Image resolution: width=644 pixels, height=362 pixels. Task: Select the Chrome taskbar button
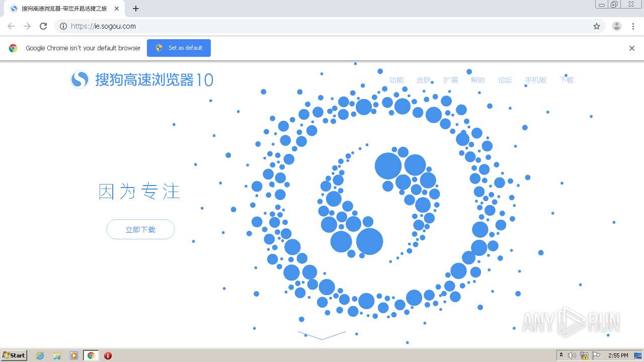(91, 355)
